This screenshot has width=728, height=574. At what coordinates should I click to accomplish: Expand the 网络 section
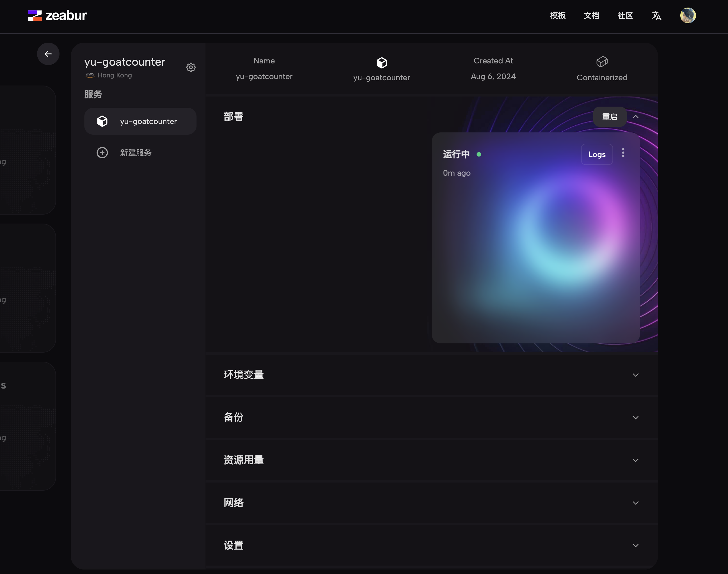pos(636,503)
